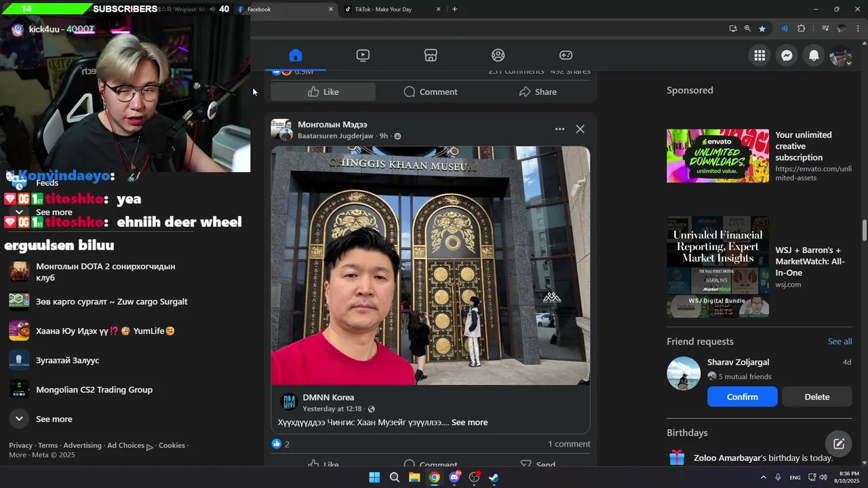Open the post options three-dot menu
This screenshot has width=868, height=488.
[x=559, y=129]
